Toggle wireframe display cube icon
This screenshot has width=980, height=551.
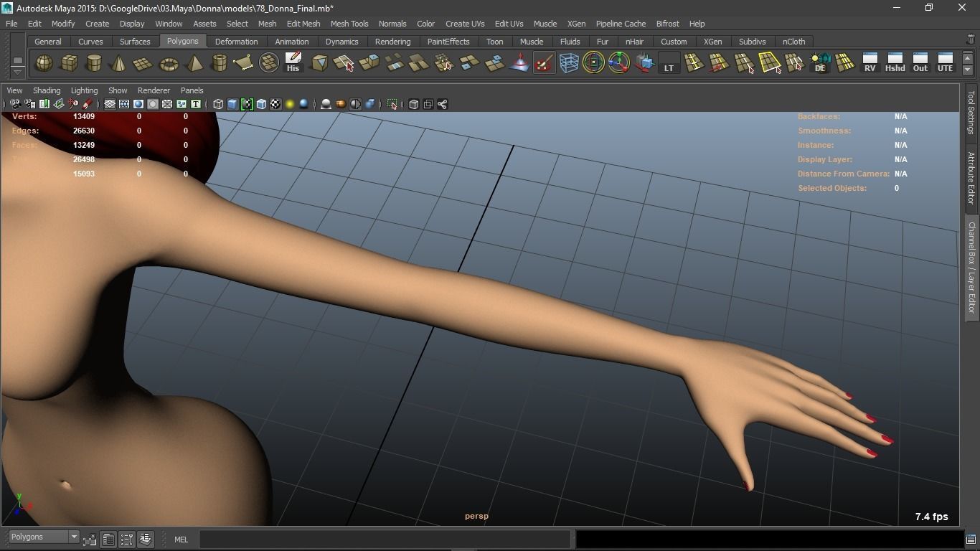click(x=218, y=104)
